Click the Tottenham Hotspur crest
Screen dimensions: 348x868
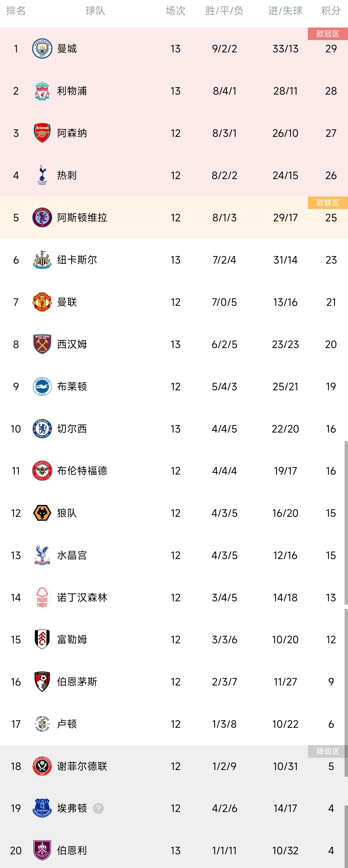pyautogui.click(x=42, y=175)
